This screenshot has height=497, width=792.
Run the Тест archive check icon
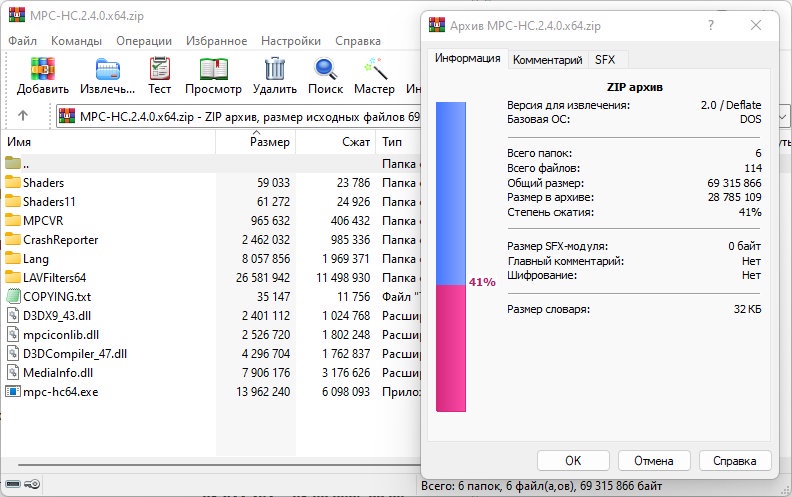coord(160,68)
